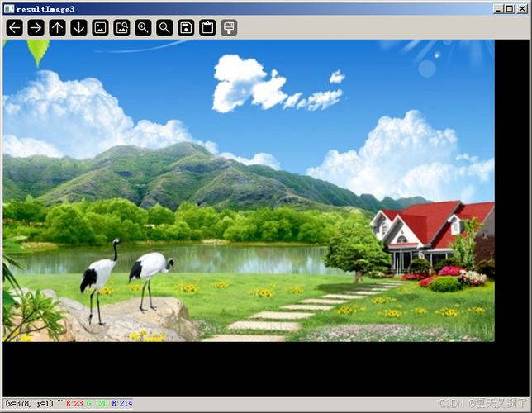Zoom in with the magnifier plus icon
Image resolution: width=532 pixels, height=413 pixels.
click(143, 28)
